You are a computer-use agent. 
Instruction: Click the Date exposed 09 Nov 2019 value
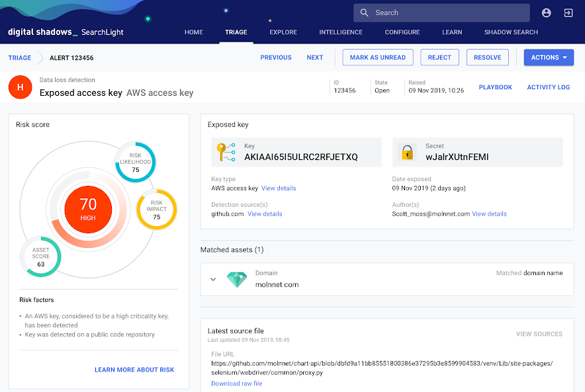429,188
